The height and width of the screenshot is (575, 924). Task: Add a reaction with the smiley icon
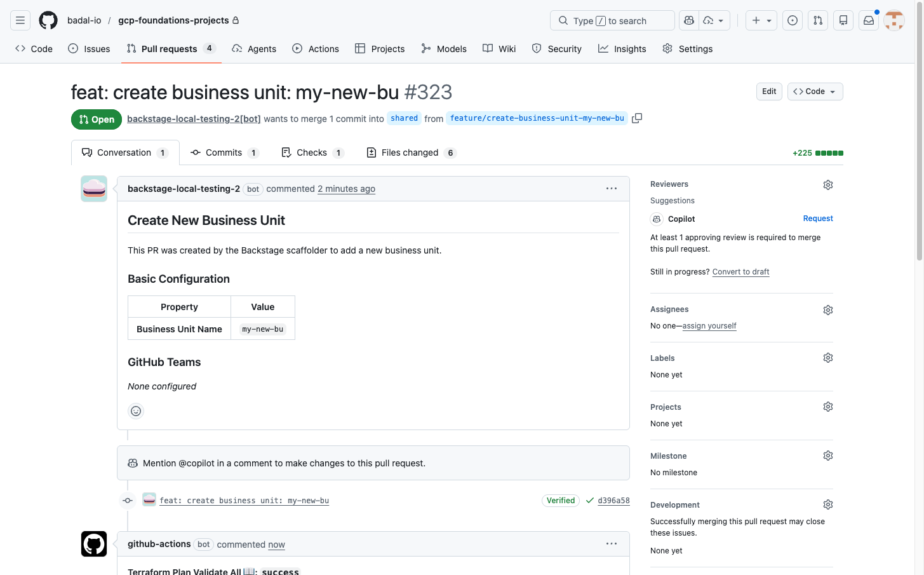(136, 411)
